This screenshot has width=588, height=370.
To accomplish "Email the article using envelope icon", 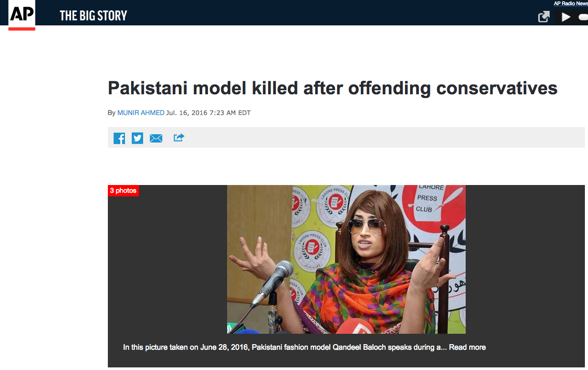I will [x=156, y=138].
